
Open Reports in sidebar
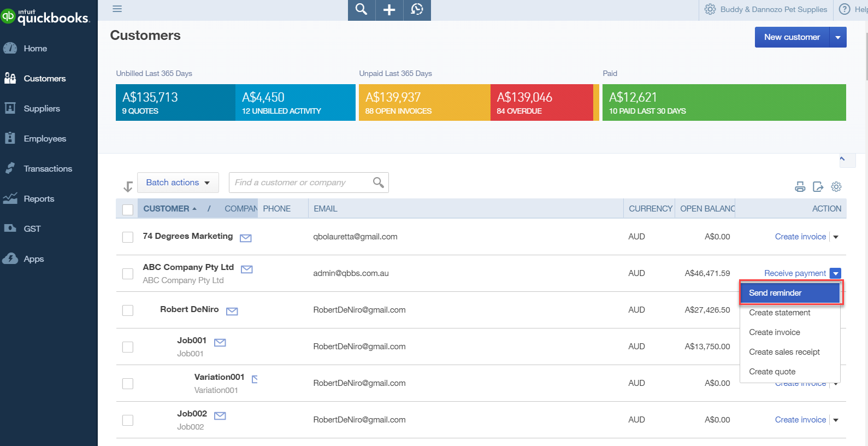tap(39, 199)
